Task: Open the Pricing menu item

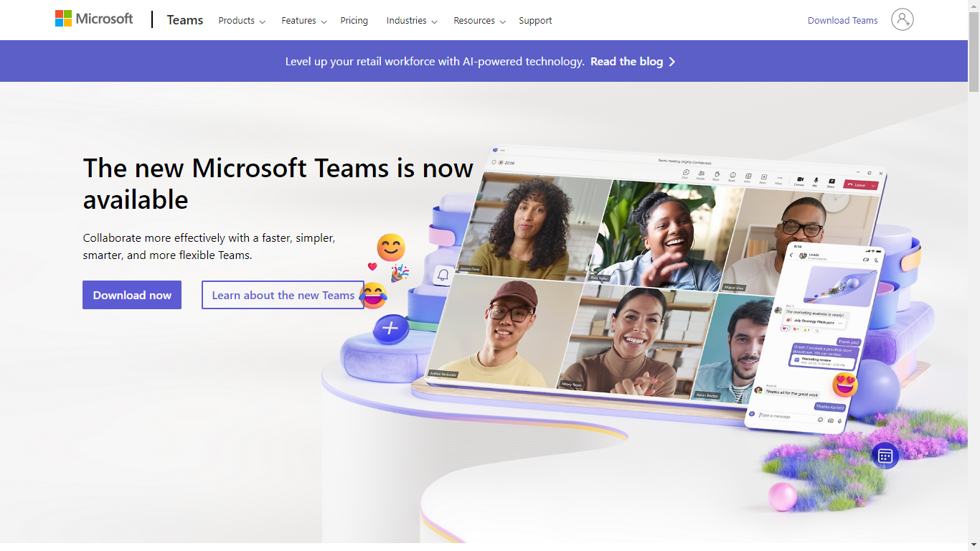Action: pos(354,21)
